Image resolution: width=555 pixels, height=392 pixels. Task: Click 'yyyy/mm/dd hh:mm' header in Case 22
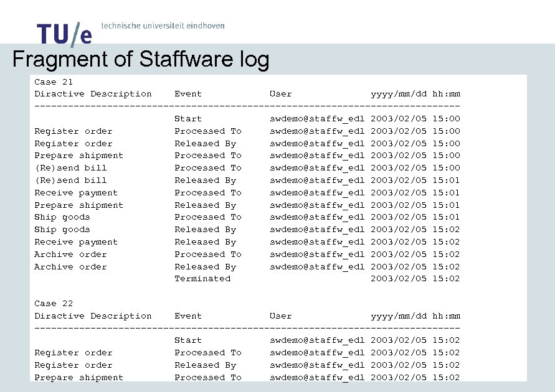[415, 315]
